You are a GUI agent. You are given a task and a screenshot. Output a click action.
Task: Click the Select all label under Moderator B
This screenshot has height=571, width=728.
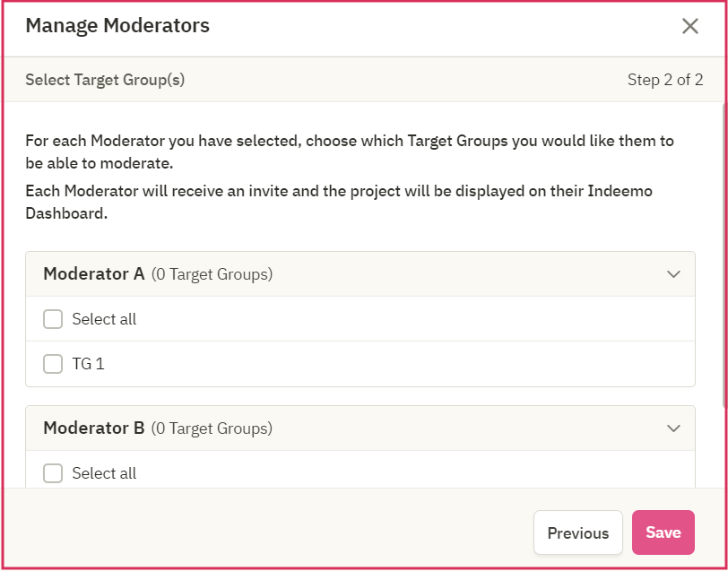click(104, 473)
